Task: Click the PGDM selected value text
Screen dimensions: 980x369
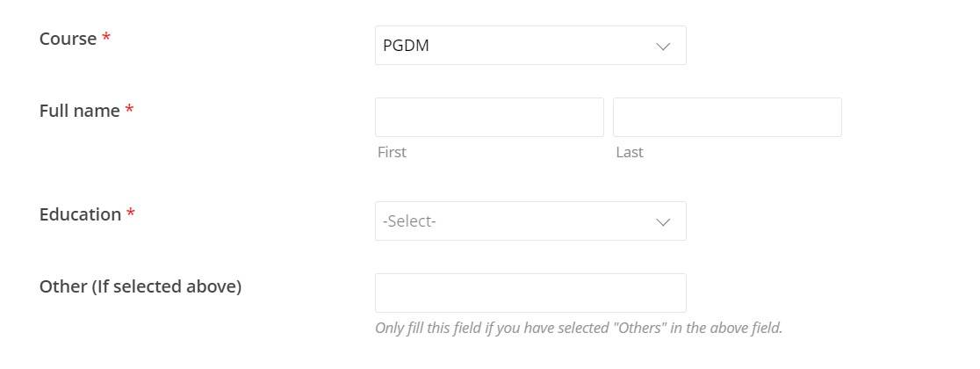Action: (x=406, y=46)
